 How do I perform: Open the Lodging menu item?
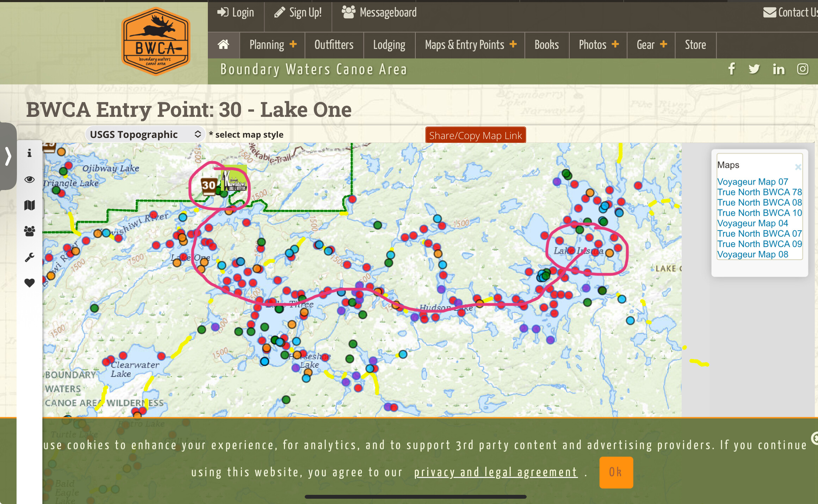point(389,45)
